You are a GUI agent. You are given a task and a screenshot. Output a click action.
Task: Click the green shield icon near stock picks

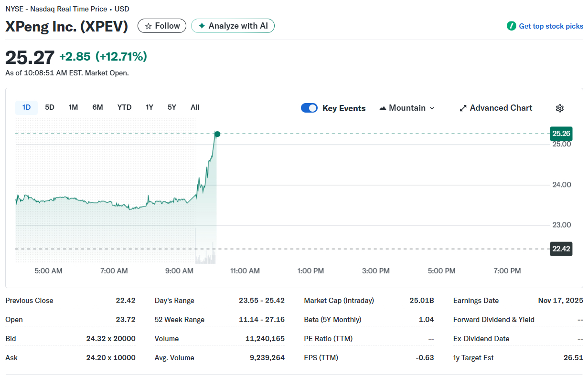tap(512, 26)
